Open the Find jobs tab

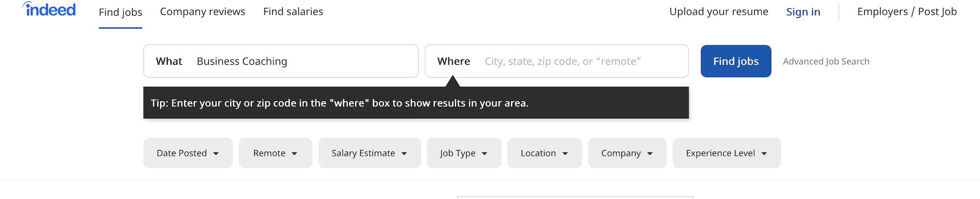pyautogui.click(x=121, y=12)
